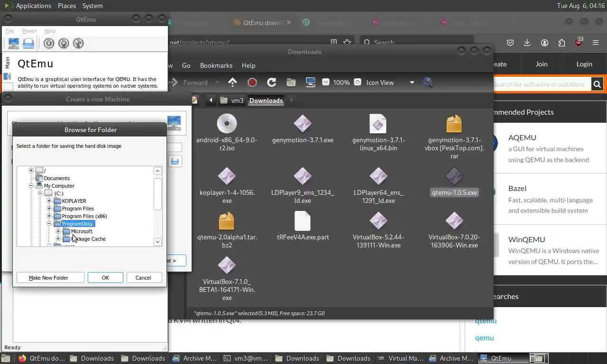Image resolution: width=607 pixels, height=364 pixels.
Task: Click the vm3 path breadcrumb
Action: point(232,100)
